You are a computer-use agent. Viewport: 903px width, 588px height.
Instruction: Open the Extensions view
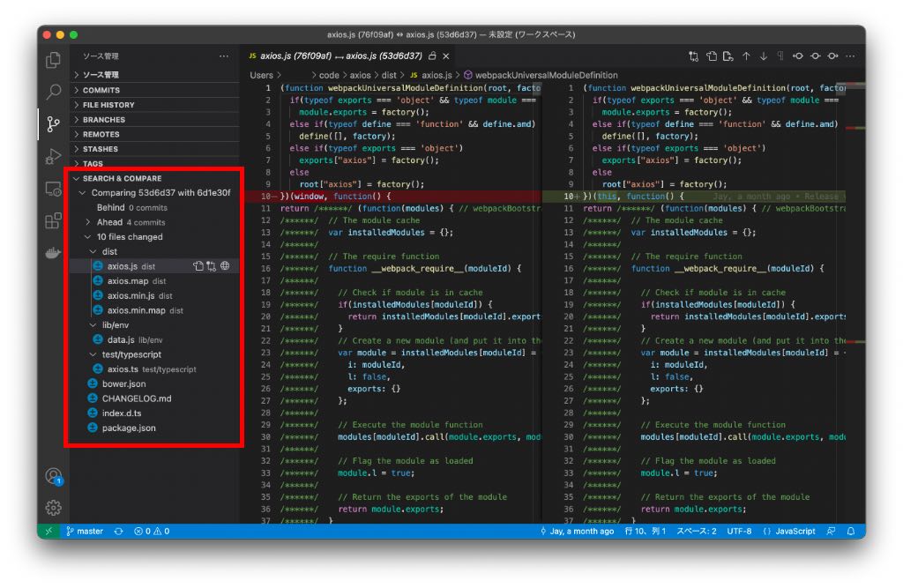point(53,220)
